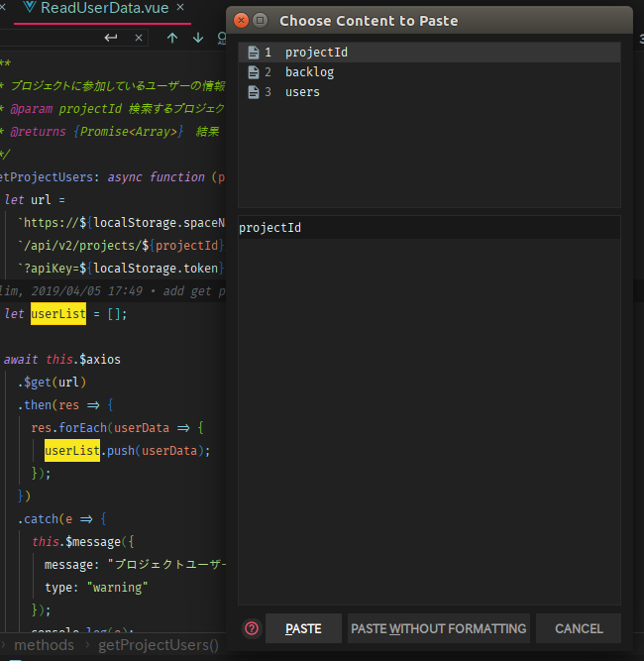
Task: Cancel the paste dialog
Action: pyautogui.click(x=579, y=628)
